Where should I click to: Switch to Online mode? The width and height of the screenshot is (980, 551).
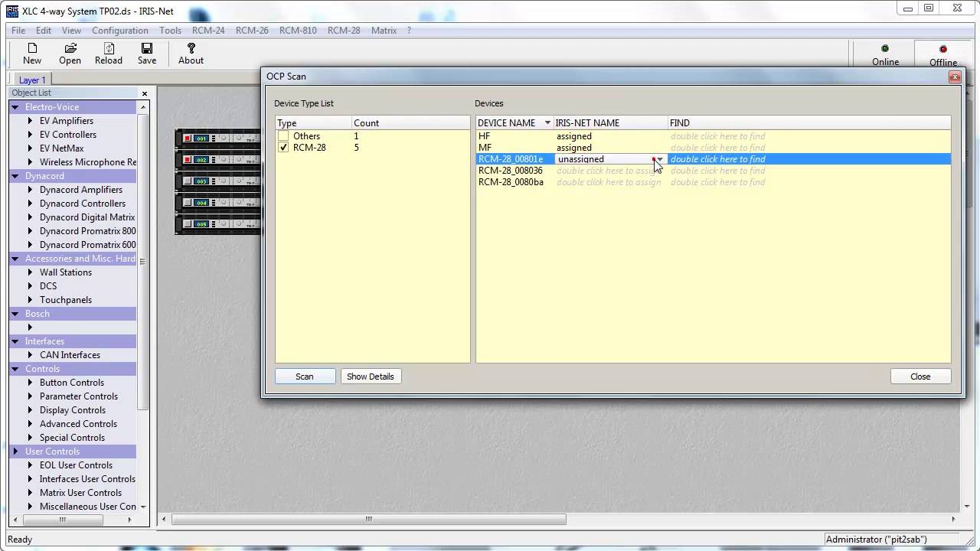[x=885, y=55]
